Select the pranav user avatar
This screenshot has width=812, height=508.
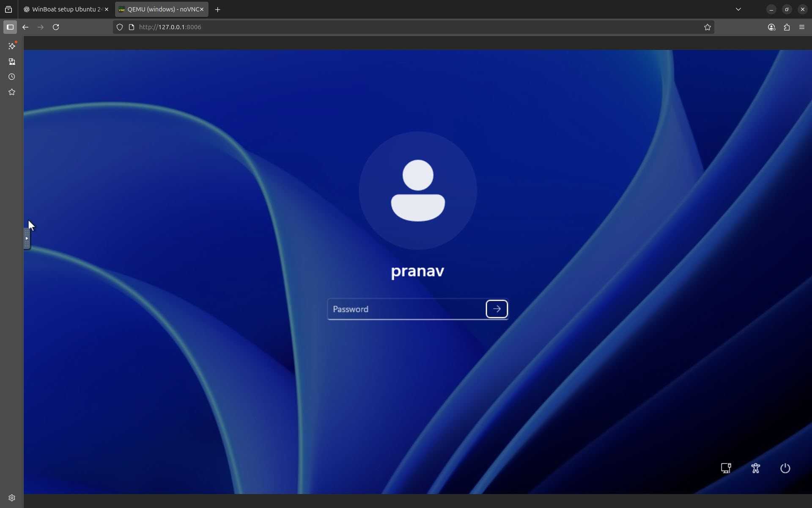click(x=418, y=190)
